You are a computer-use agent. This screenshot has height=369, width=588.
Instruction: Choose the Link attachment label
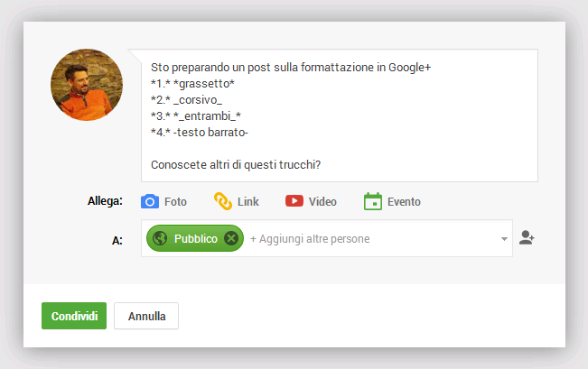tap(248, 202)
